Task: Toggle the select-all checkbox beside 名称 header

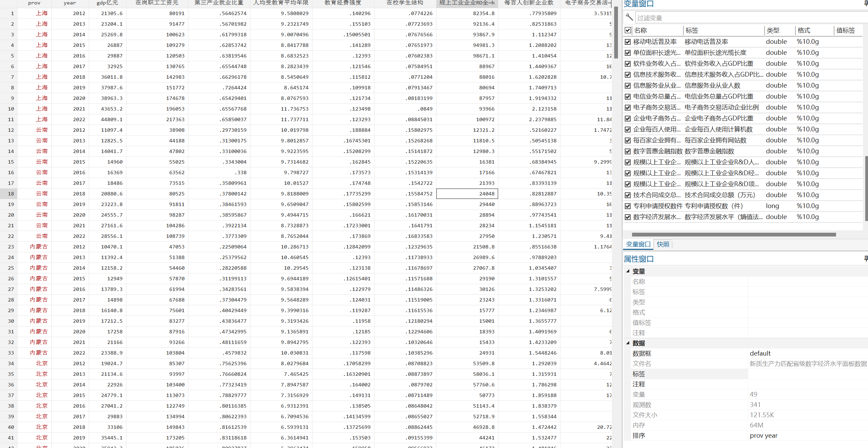Action: pos(628,30)
